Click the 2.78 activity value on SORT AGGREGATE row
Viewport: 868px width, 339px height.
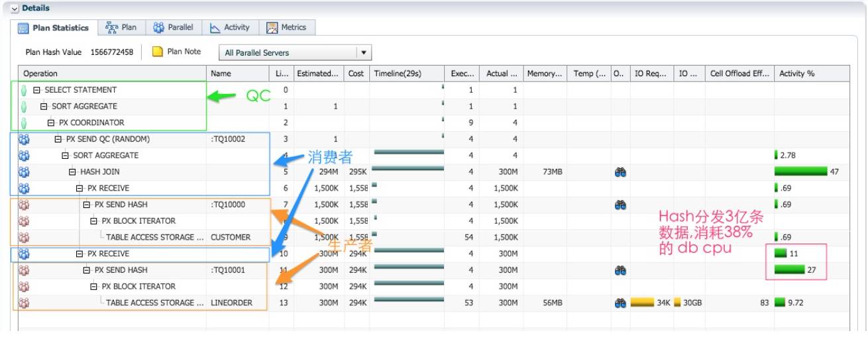coord(787,156)
